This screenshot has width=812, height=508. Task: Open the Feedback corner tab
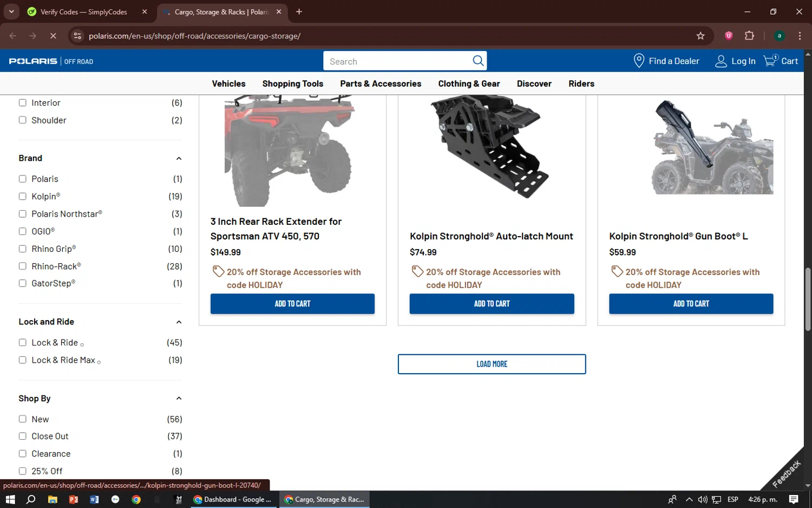click(x=785, y=473)
